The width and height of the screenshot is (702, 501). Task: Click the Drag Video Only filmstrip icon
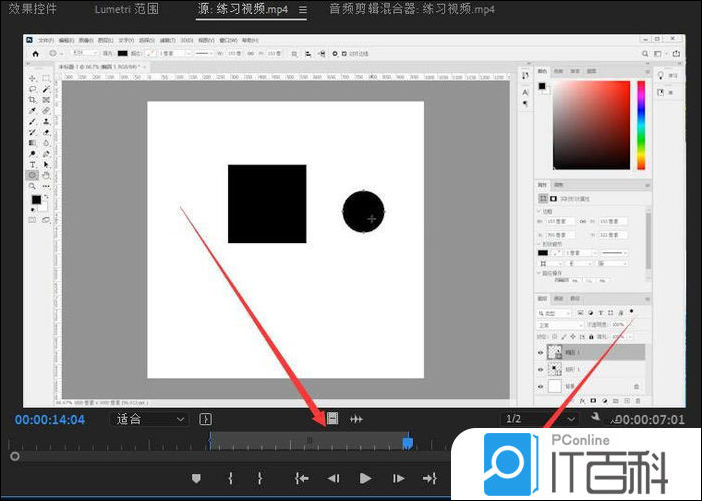tap(332, 419)
